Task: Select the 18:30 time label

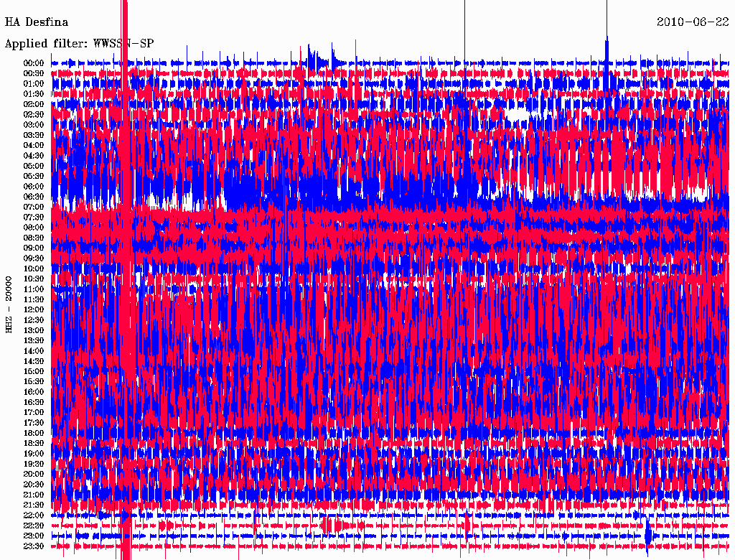Action: pyautogui.click(x=34, y=443)
